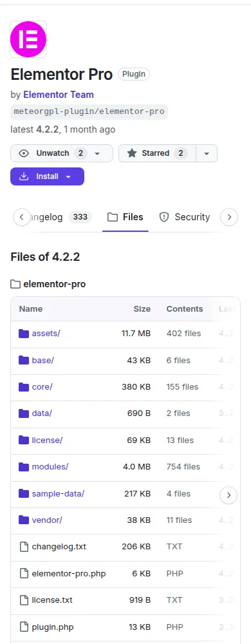Image resolution: width=251 pixels, height=644 pixels.
Task: Click the file icon beside plugin.php
Action: coord(24,627)
